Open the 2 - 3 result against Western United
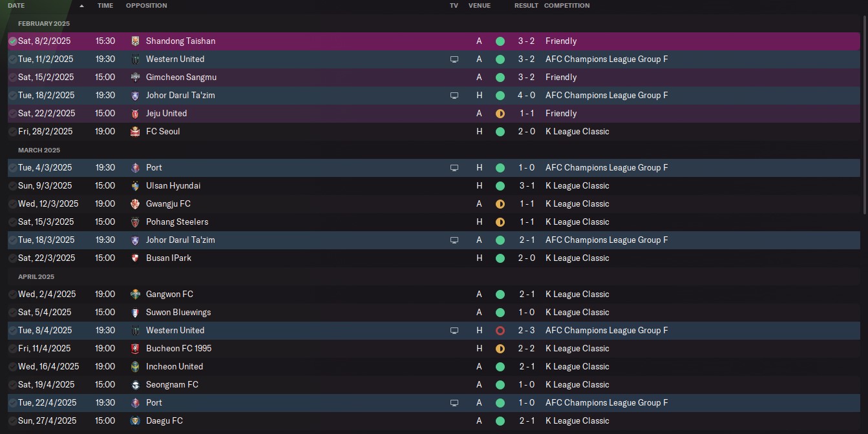Viewport: 868px width, 434px height. click(526, 330)
